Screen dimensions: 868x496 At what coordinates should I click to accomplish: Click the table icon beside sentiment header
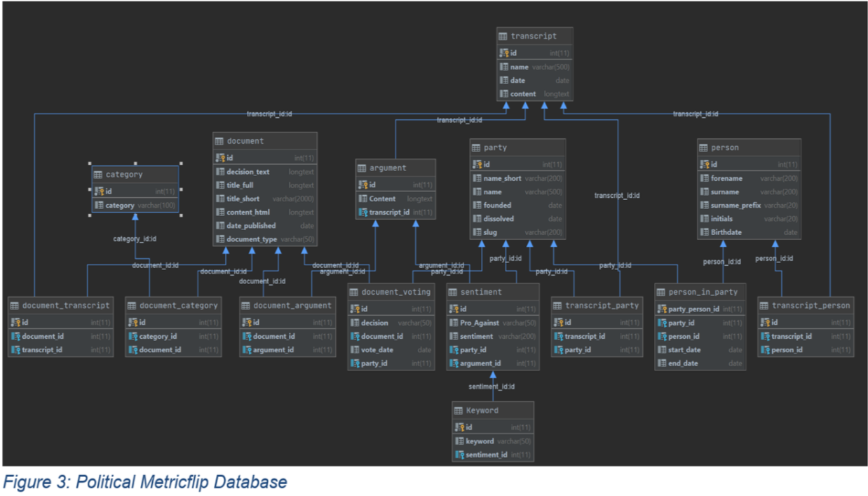pos(452,293)
